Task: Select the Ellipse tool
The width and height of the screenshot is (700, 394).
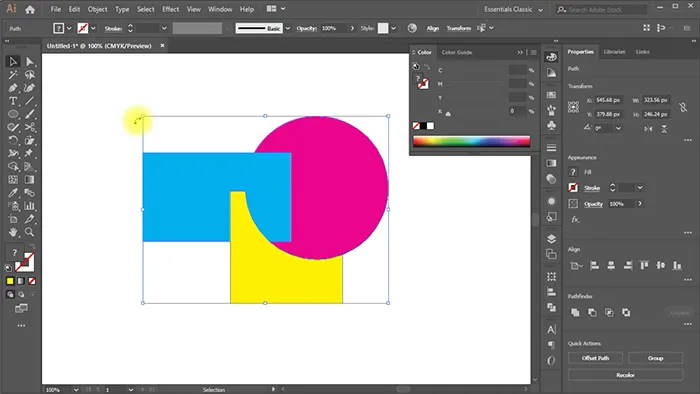Action: (x=13, y=114)
